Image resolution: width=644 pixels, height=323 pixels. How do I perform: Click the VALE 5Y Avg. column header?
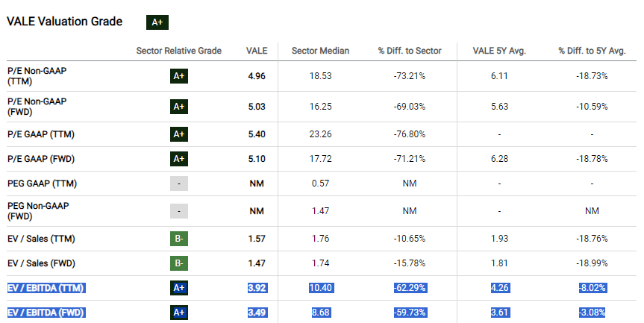point(498,51)
